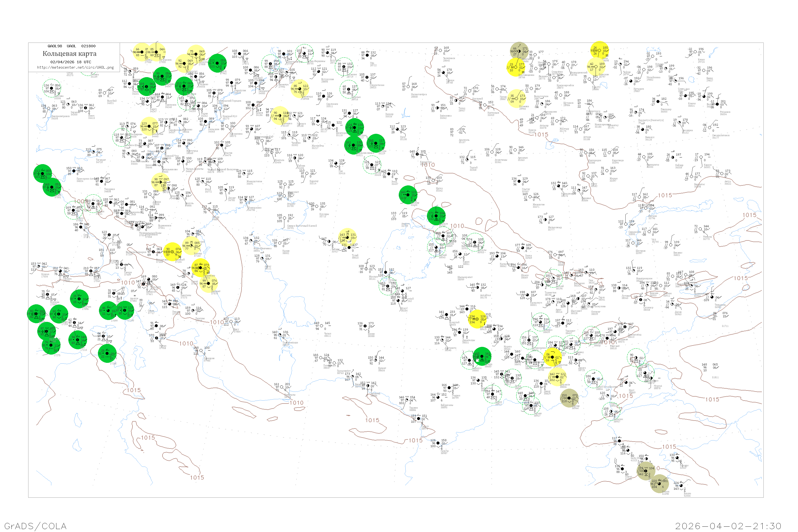Select the pale yellow Душанбе 38836 station
The height and width of the screenshot is (532, 798).
(x=558, y=377)
